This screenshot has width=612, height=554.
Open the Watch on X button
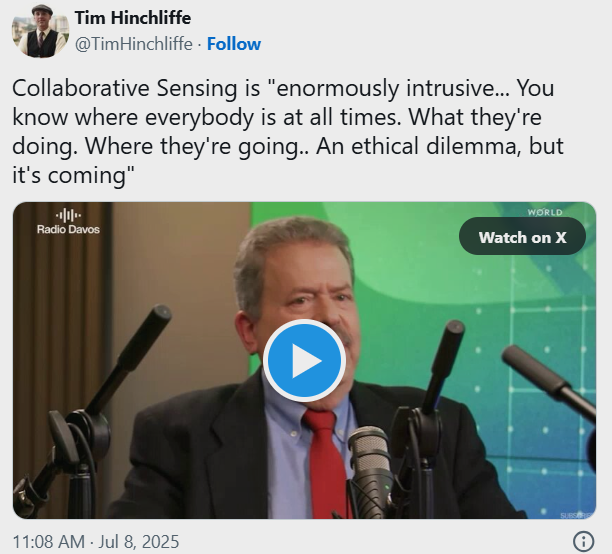pos(522,237)
